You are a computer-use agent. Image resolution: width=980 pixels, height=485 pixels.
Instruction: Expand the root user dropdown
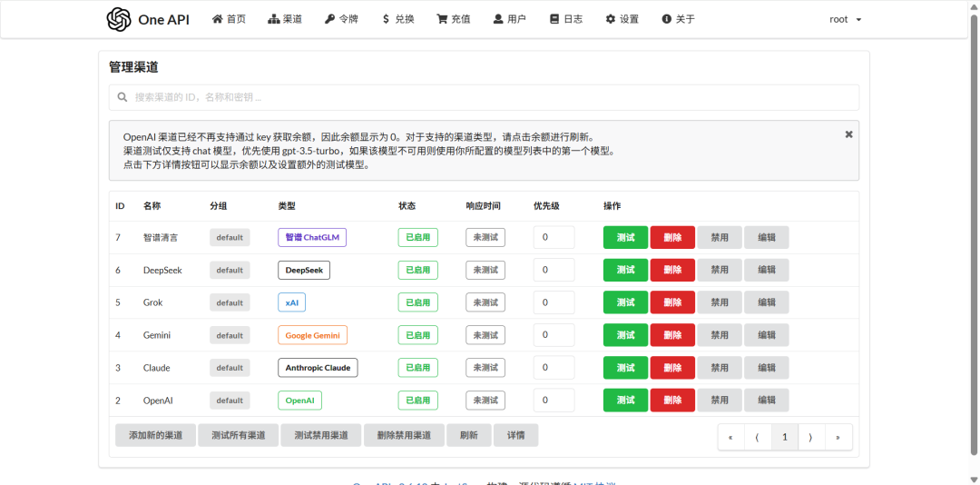click(x=845, y=19)
